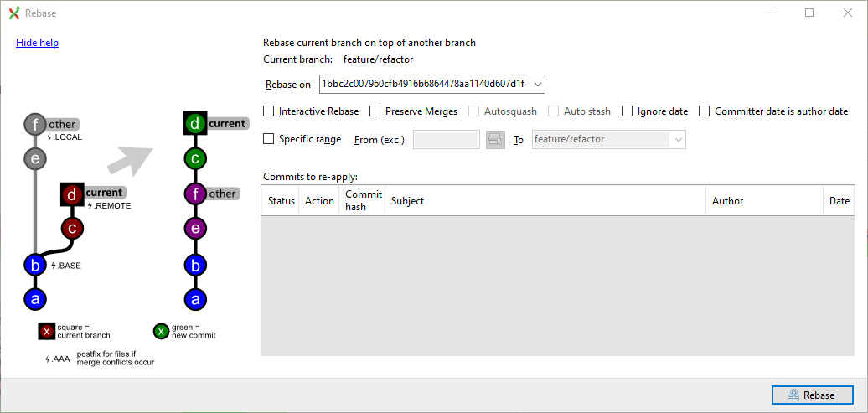Click the blue 'b' circle labeled .BASE
Viewport: 868px width, 413px height.
tap(35, 266)
